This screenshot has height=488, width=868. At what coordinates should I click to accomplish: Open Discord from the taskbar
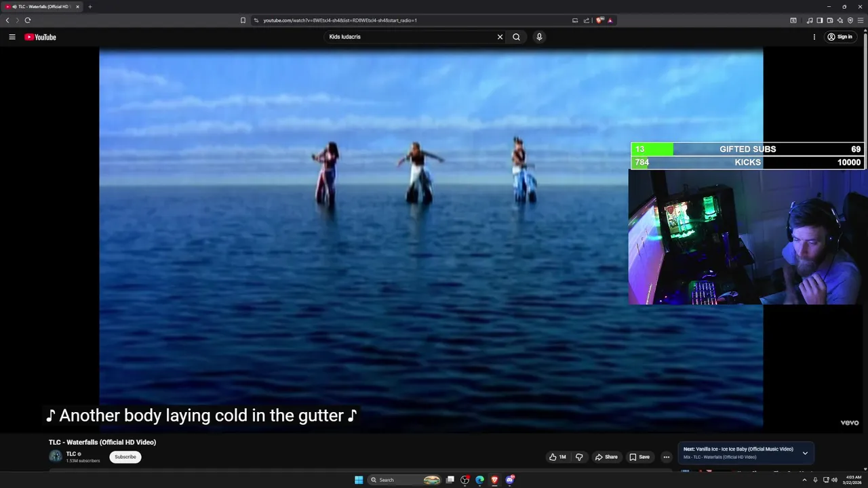(x=510, y=480)
